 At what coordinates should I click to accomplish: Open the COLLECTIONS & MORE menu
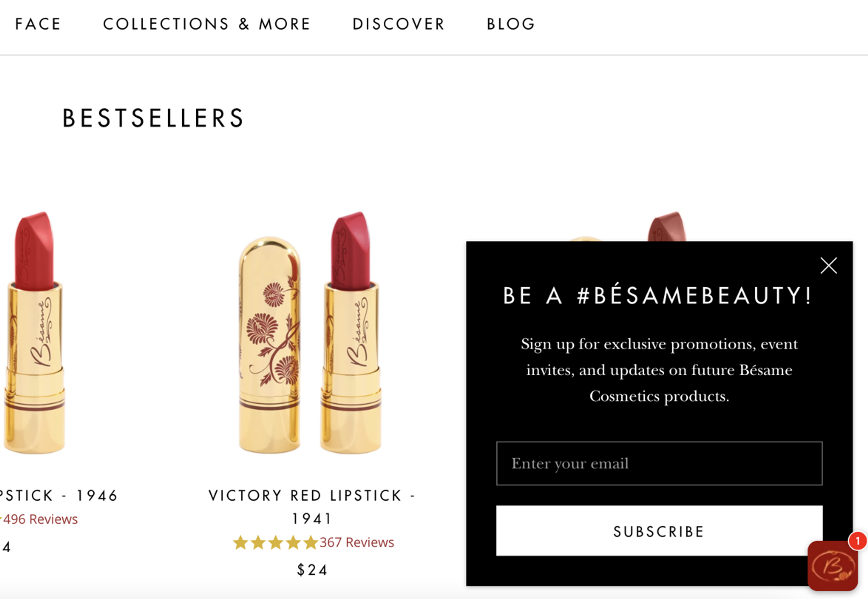(x=206, y=24)
